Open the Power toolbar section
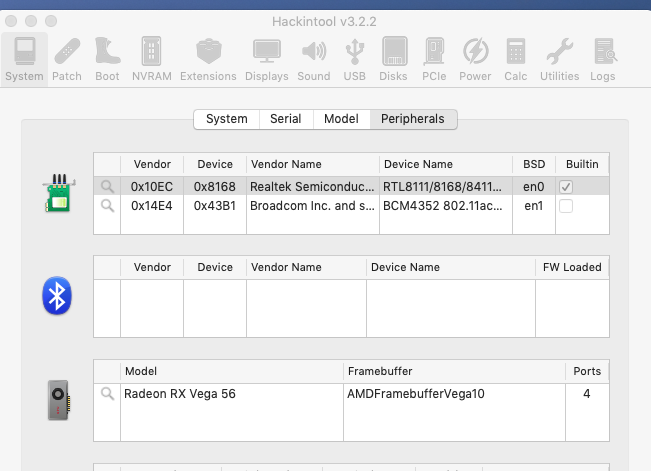 coord(475,59)
